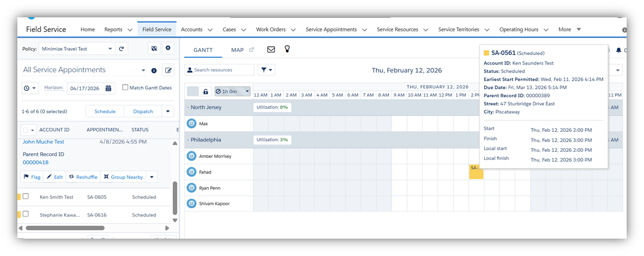Open the dropdown arrow next to Dispatch
Viewport: 644px width, 256px height.
(x=167, y=111)
